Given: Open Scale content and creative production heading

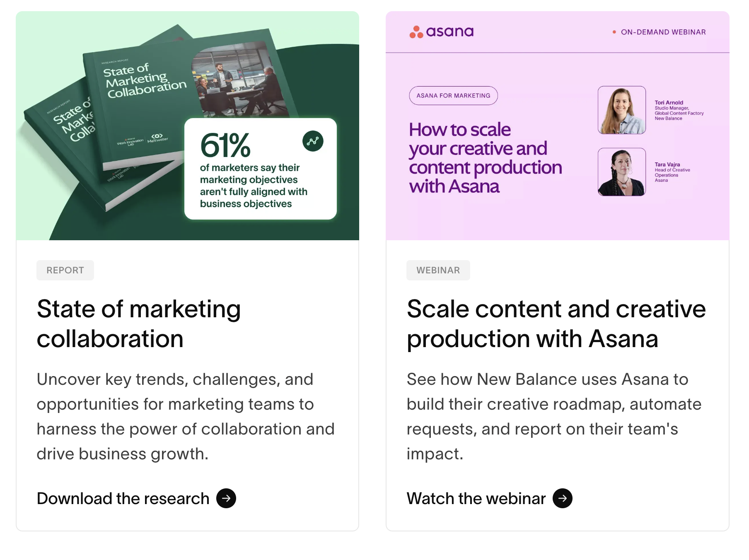Looking at the screenshot, I should pyautogui.click(x=556, y=324).
